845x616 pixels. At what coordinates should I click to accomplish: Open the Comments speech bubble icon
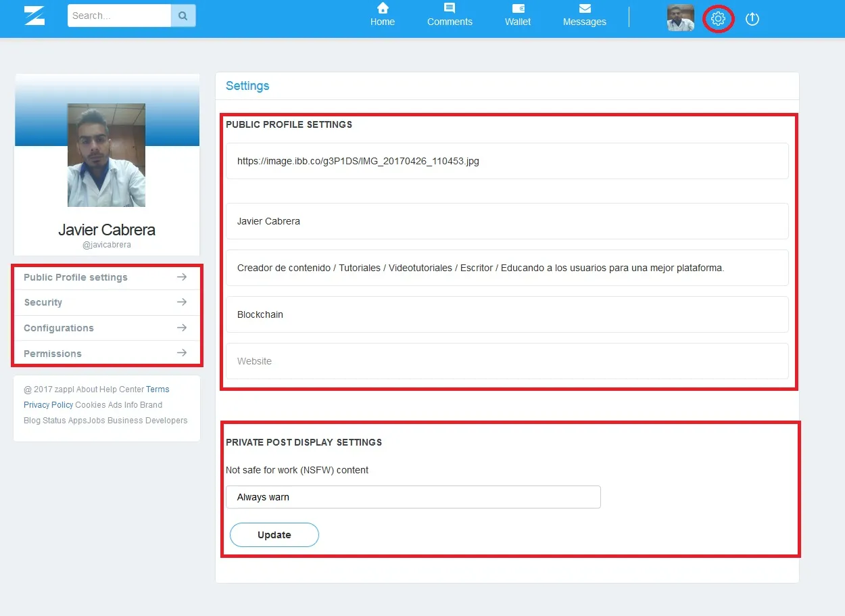click(450, 8)
